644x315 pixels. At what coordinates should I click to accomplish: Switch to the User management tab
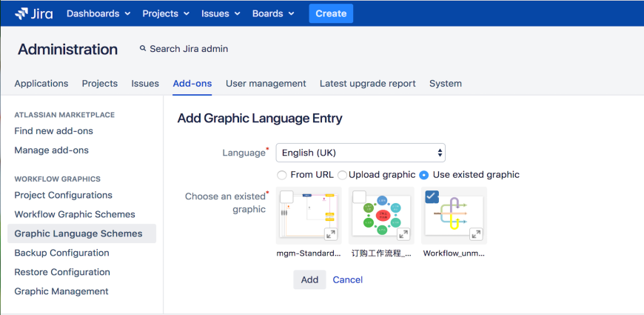[x=266, y=84]
